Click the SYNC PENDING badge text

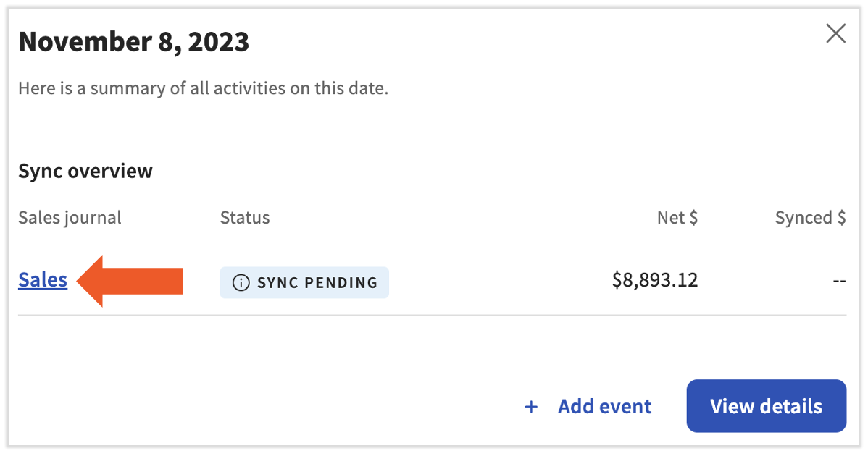(x=317, y=282)
